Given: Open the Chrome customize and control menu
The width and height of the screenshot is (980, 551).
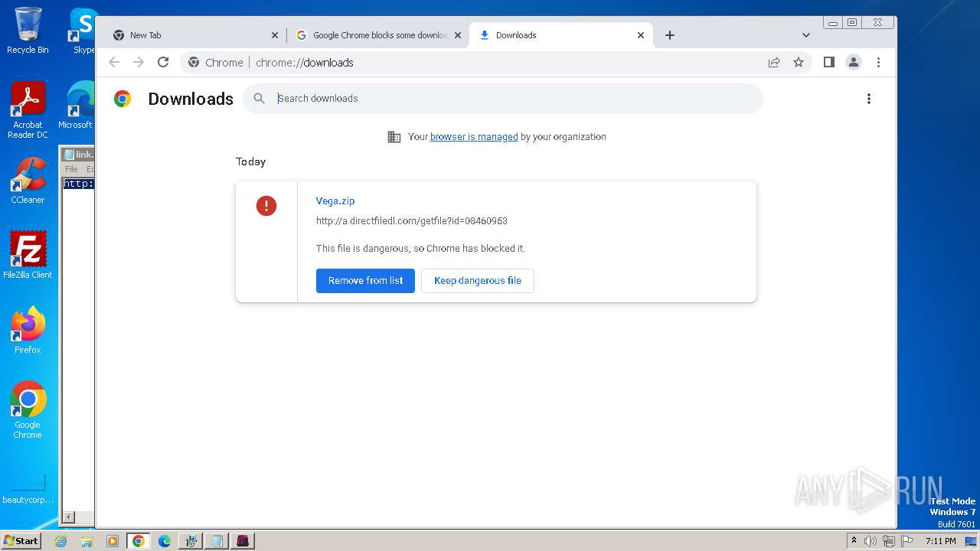Looking at the screenshot, I should 878,62.
